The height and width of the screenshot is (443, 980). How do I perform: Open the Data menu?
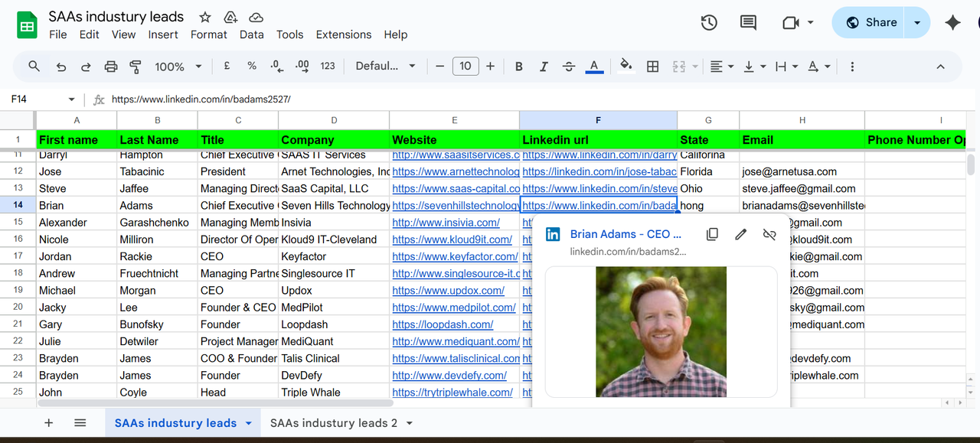252,34
